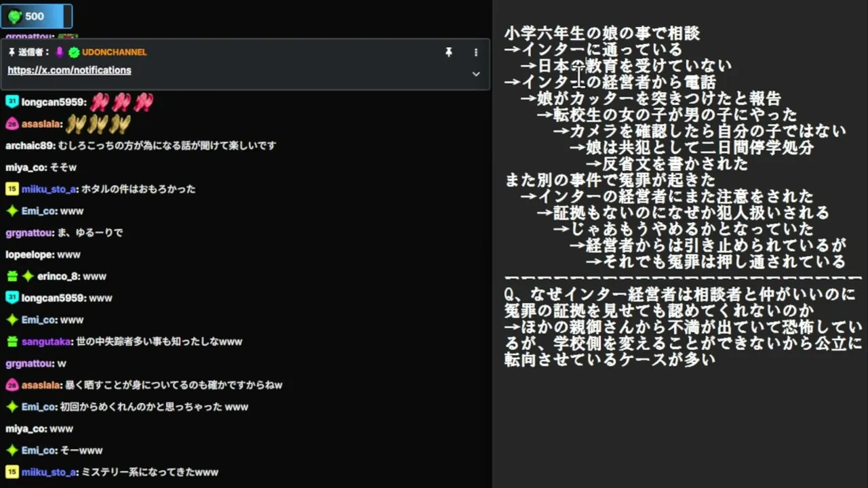This screenshot has height=488, width=868.
Task: Click miiku_sto_a's name on the ホタル message
Action: click(48, 189)
